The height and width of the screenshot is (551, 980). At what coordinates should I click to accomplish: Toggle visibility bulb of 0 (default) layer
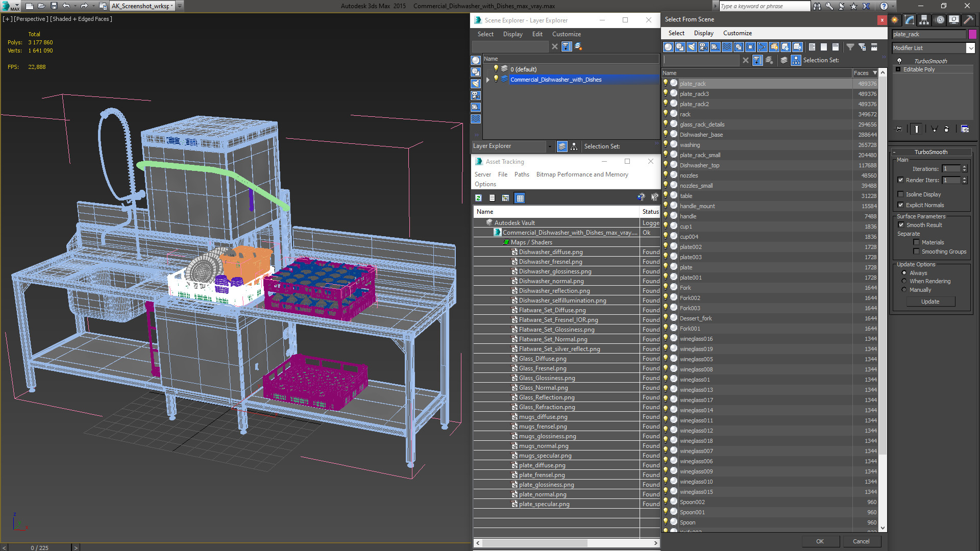coord(496,69)
